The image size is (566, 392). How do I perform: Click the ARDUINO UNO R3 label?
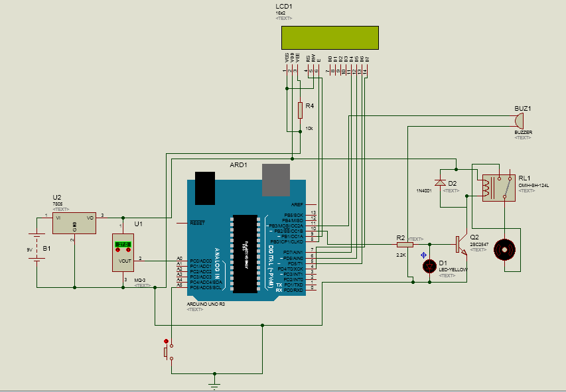pos(206,304)
